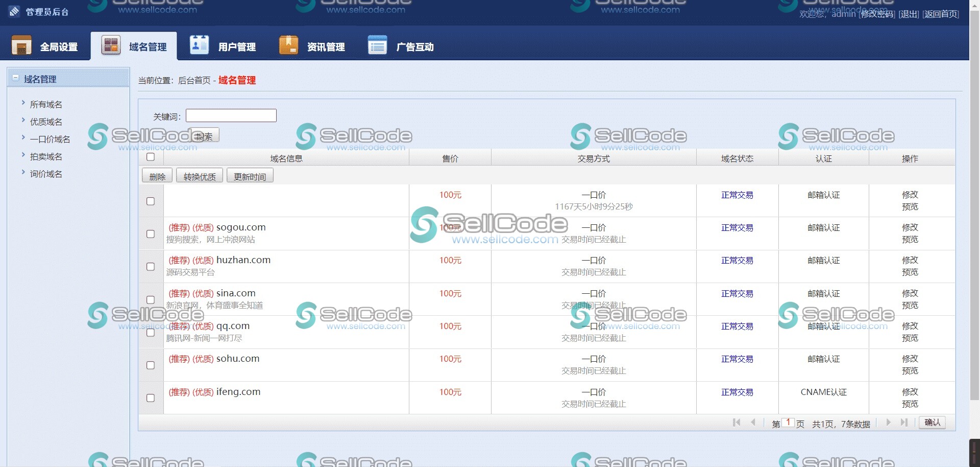Click the 全局设置 store icon
Screen dimensions: 980x467
pos(21,45)
